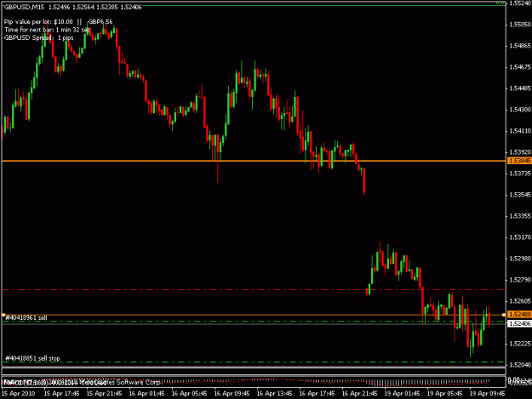Select the #40418851 sell stop label
This screenshot has width=532, height=399.
click(x=32, y=358)
